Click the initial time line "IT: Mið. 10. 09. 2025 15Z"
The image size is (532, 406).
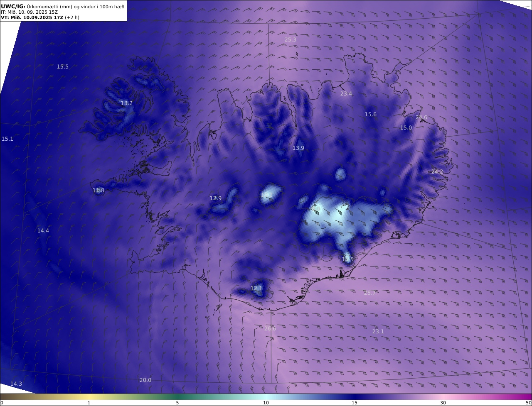click(30, 12)
